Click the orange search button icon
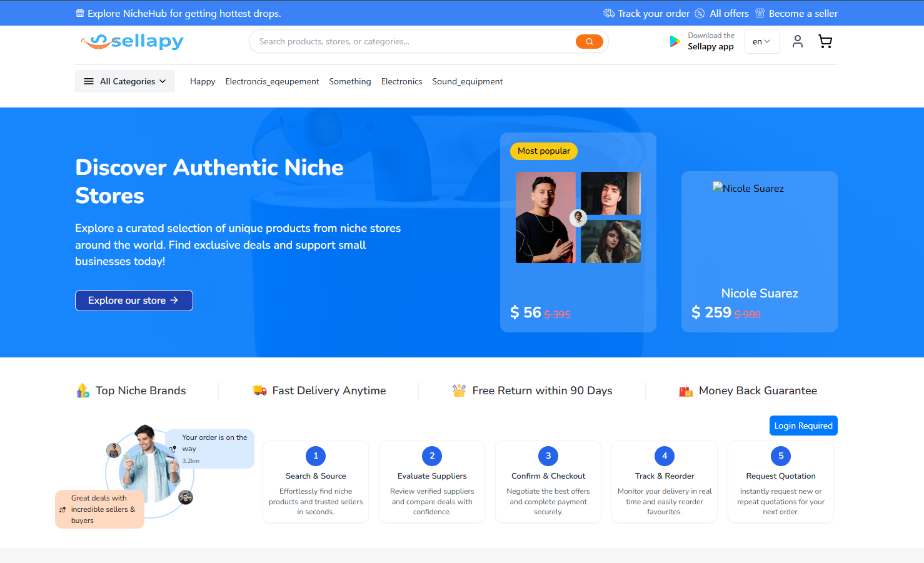924x563 pixels. tap(589, 41)
